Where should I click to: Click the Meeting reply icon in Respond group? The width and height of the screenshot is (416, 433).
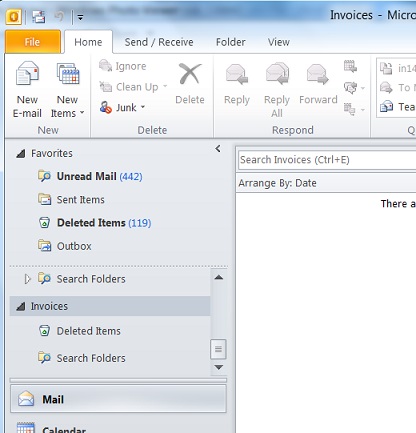[x=350, y=66]
